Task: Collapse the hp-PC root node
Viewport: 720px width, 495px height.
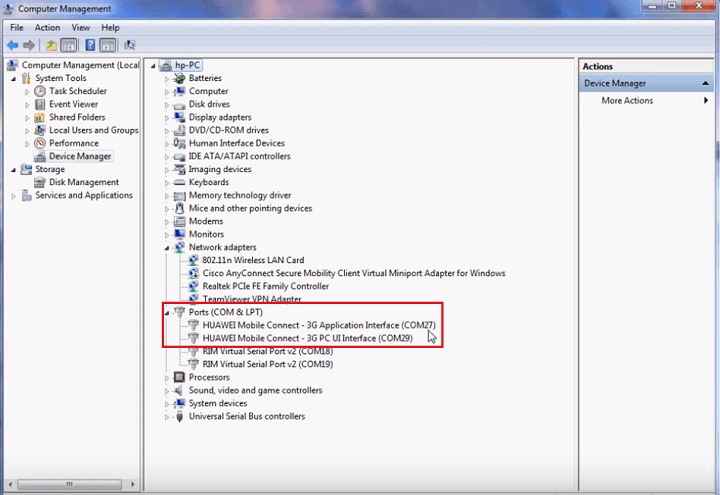Action: coord(153,66)
